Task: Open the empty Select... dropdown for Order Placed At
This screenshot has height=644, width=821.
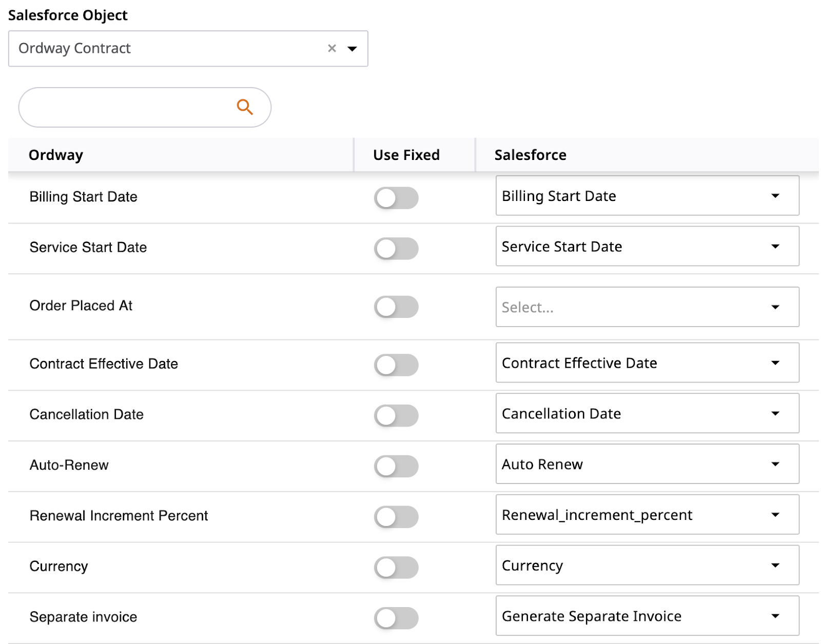Action: 647,307
